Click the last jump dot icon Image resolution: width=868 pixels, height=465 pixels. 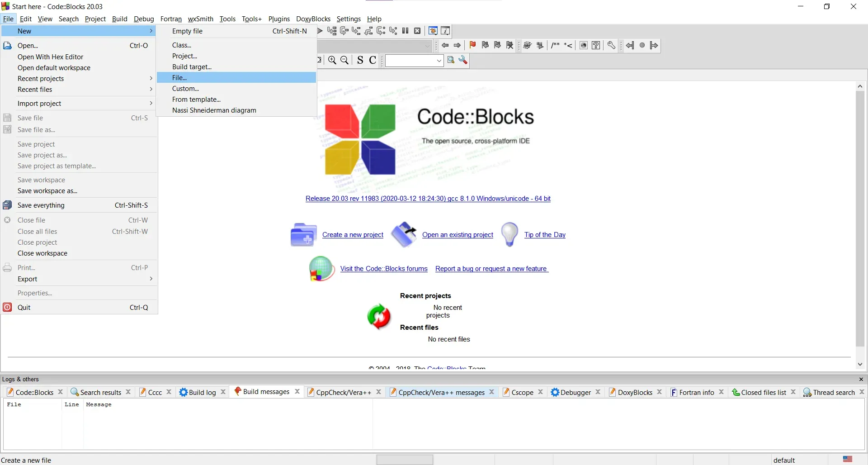point(642,45)
